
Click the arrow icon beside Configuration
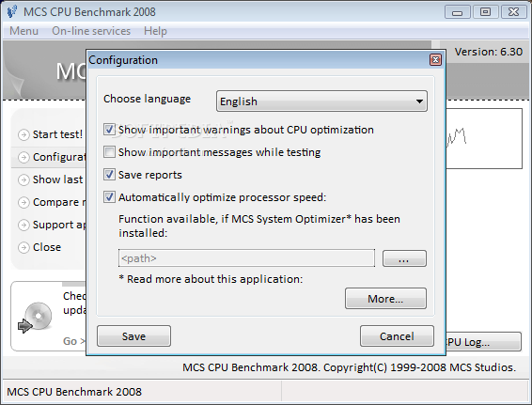coord(23,157)
